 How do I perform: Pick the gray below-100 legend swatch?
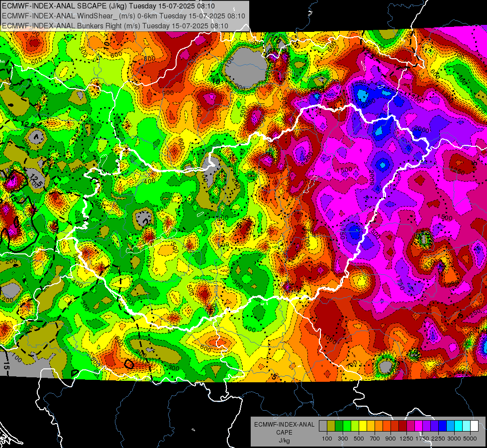point(323,426)
